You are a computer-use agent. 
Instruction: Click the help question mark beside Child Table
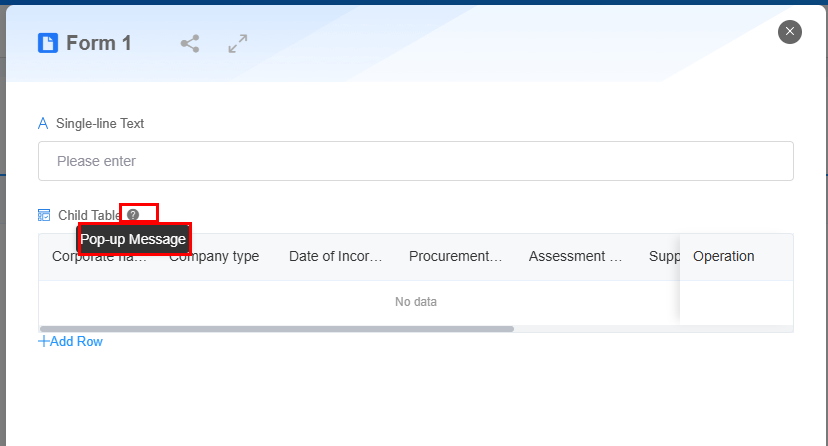point(133,215)
